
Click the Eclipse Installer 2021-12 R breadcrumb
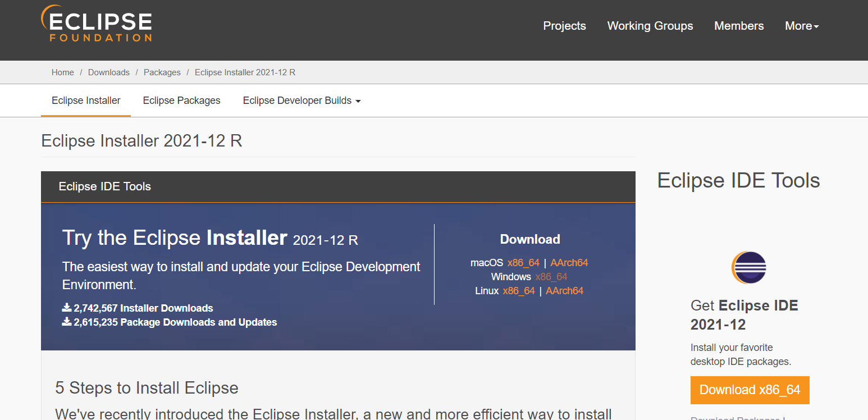point(245,72)
